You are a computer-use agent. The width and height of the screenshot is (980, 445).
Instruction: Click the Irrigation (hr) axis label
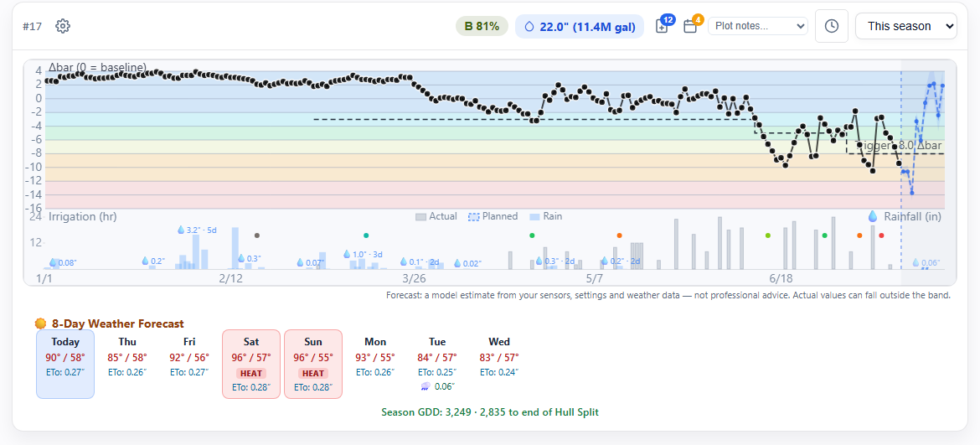pos(82,217)
